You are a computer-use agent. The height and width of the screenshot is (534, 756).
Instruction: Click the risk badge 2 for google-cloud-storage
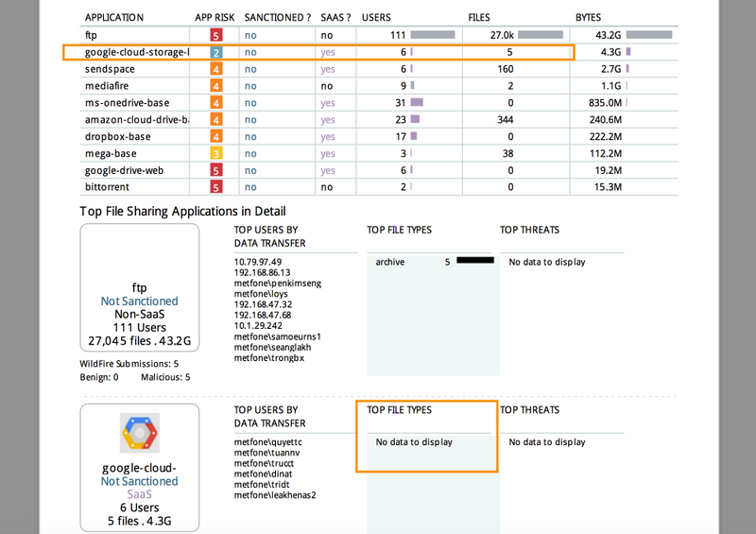pos(216,52)
